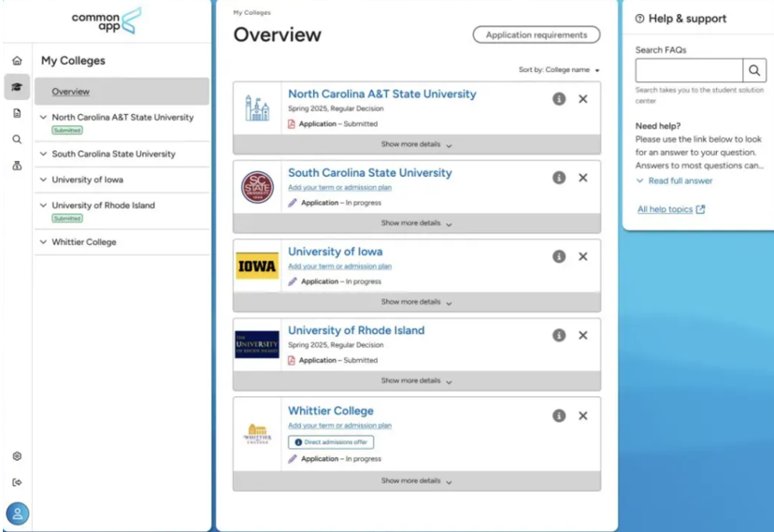Show info icon for Whittier College
This screenshot has width=774, height=532.
coord(559,415)
